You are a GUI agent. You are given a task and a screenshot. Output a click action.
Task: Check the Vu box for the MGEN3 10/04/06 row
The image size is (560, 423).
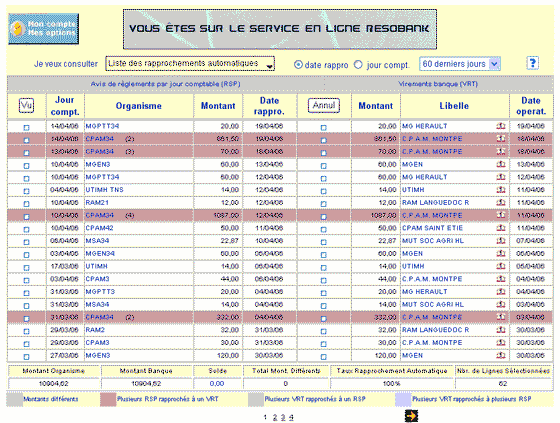pos(26,166)
